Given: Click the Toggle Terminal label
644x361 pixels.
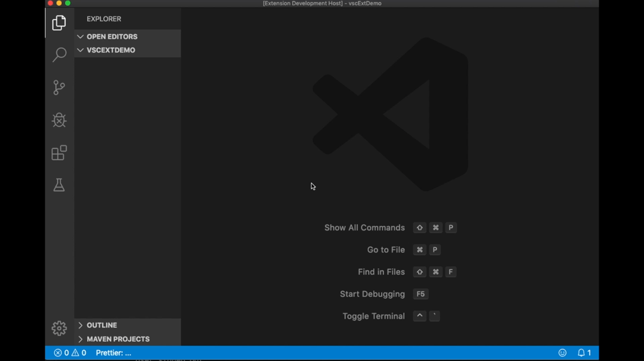Looking at the screenshot, I should (x=374, y=316).
